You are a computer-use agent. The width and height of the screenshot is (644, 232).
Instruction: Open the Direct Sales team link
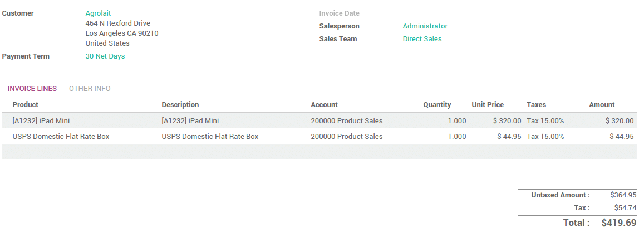(422, 39)
